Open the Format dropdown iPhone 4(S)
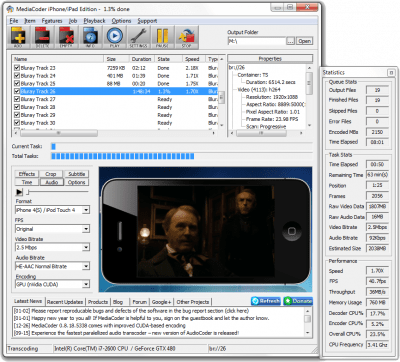Viewport: 400px width, 362px height. coord(86,210)
